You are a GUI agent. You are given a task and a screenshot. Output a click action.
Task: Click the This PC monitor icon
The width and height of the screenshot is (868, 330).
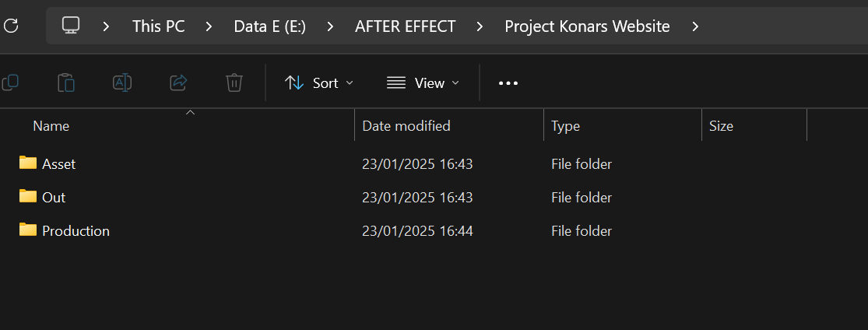pyautogui.click(x=71, y=26)
